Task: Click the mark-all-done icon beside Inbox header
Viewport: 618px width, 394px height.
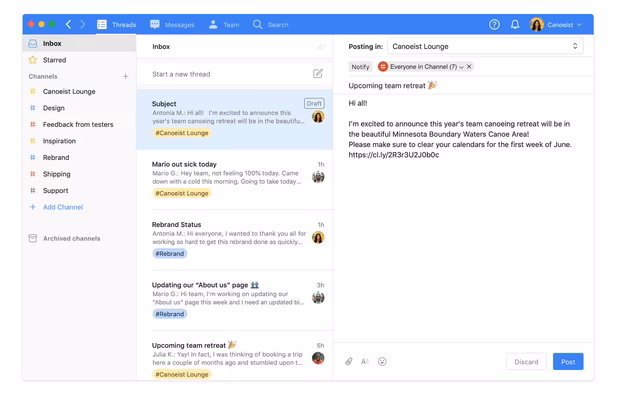Action: pyautogui.click(x=320, y=46)
